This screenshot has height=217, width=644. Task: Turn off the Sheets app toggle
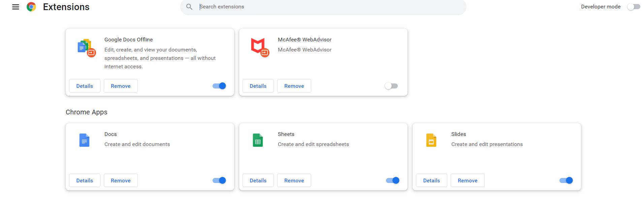(393, 181)
